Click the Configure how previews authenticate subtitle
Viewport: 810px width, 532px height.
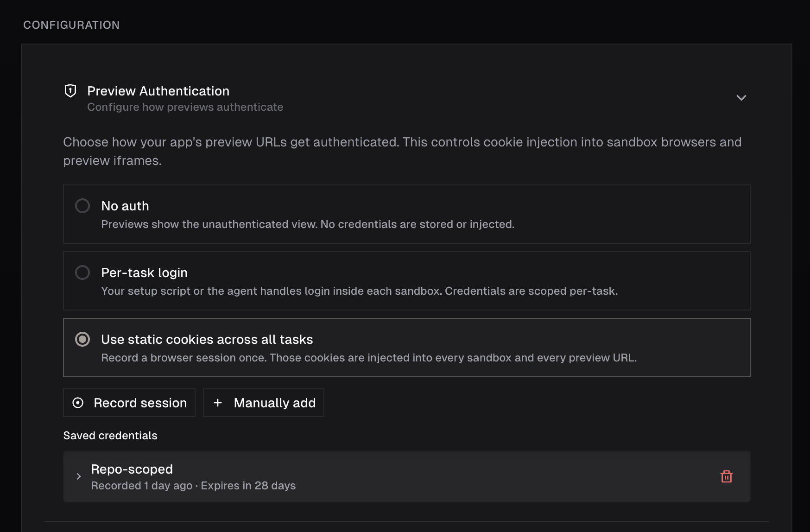click(185, 107)
